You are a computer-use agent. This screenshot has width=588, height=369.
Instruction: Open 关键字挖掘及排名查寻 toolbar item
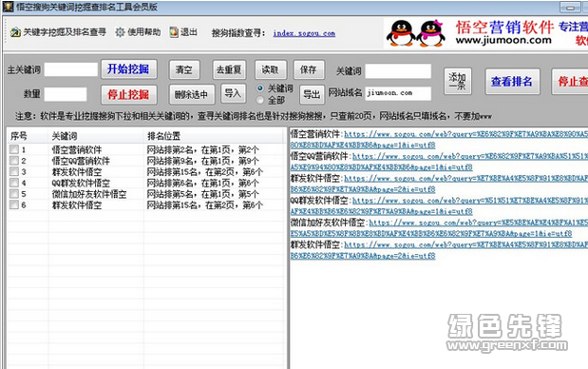click(x=58, y=32)
